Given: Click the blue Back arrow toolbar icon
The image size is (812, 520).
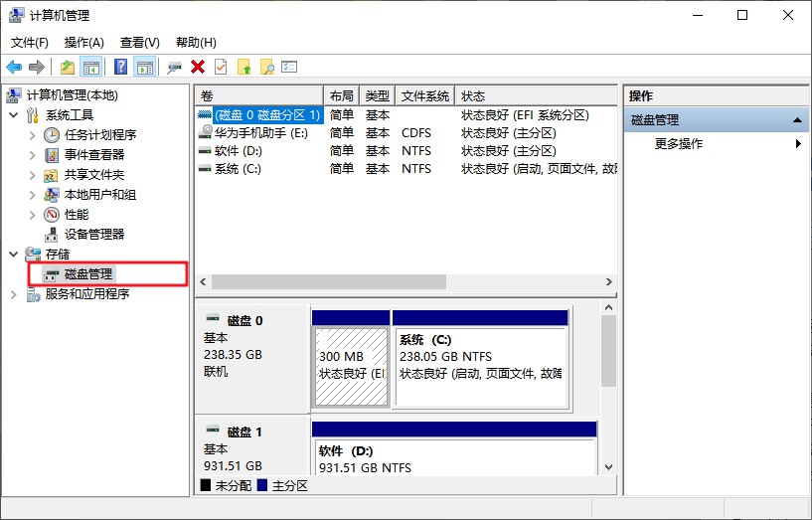Looking at the screenshot, I should coord(14,67).
